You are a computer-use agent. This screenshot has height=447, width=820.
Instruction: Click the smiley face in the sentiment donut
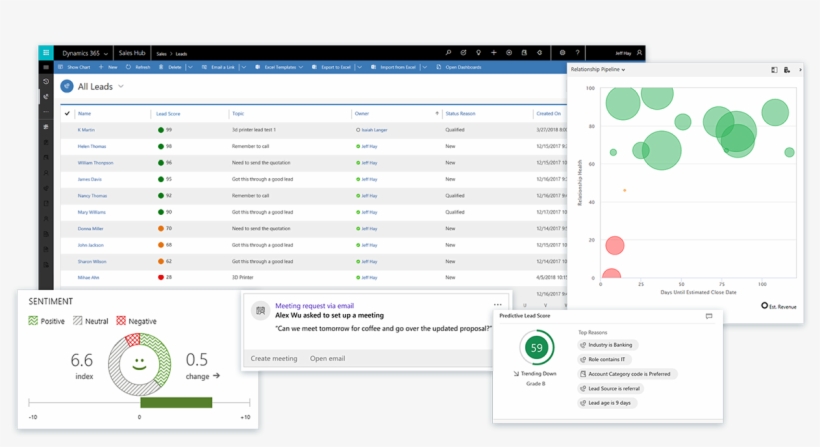[x=139, y=363]
